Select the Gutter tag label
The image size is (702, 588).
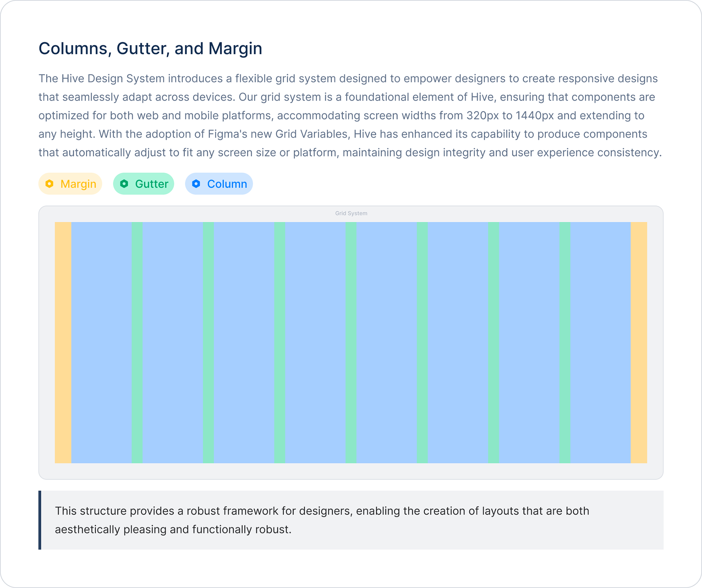[152, 184]
